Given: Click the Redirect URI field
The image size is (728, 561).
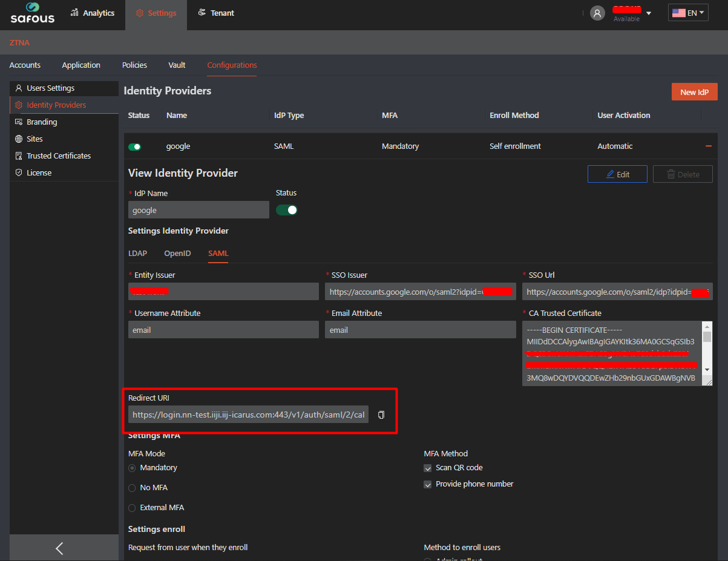Looking at the screenshot, I should pyautogui.click(x=248, y=415).
